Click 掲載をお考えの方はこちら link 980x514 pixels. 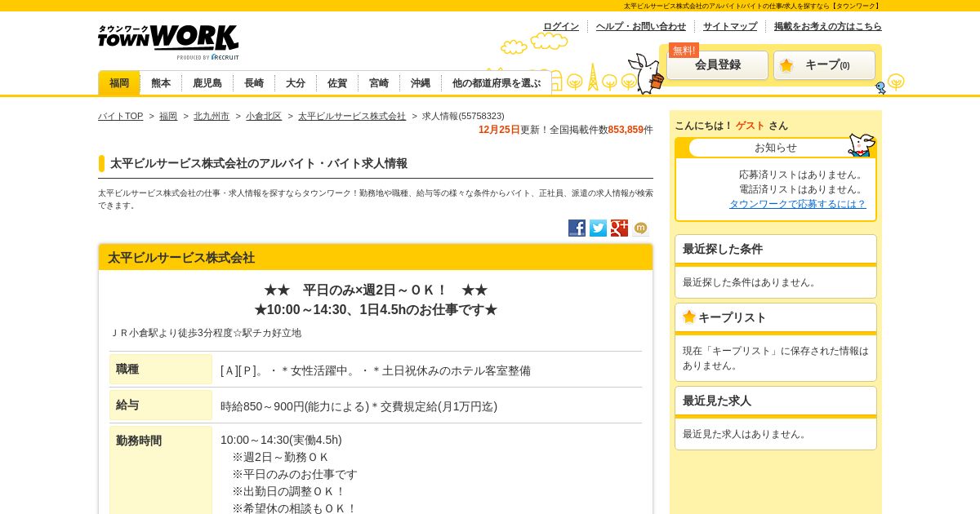click(x=828, y=26)
